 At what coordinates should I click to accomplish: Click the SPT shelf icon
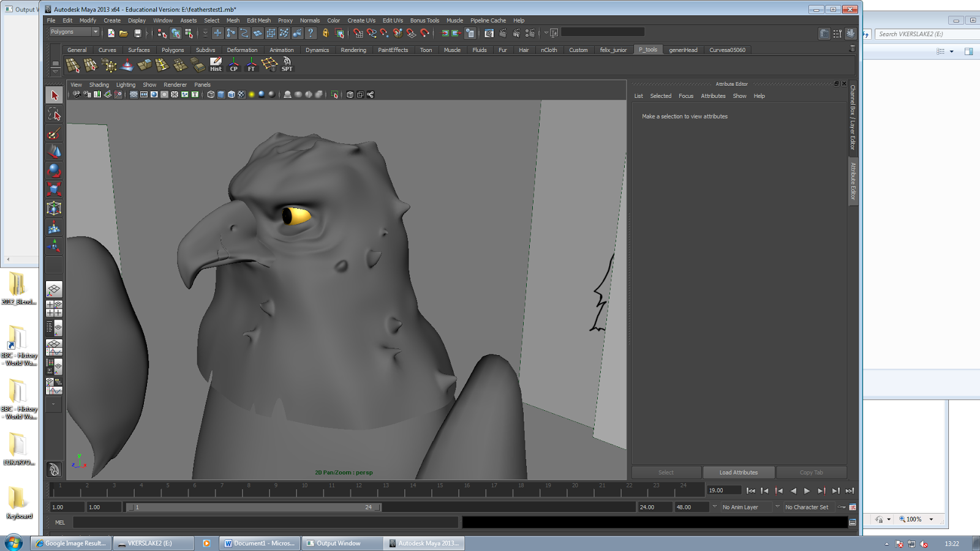287,64
